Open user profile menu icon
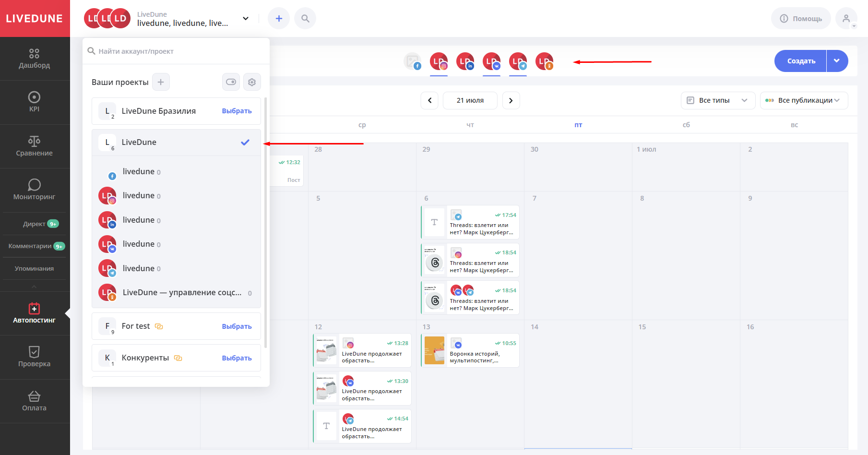 846,19
